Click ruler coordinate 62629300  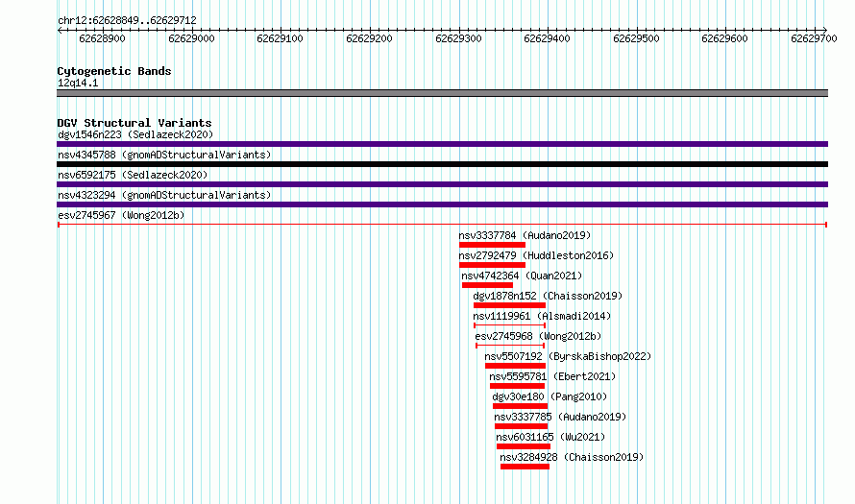[458, 38]
